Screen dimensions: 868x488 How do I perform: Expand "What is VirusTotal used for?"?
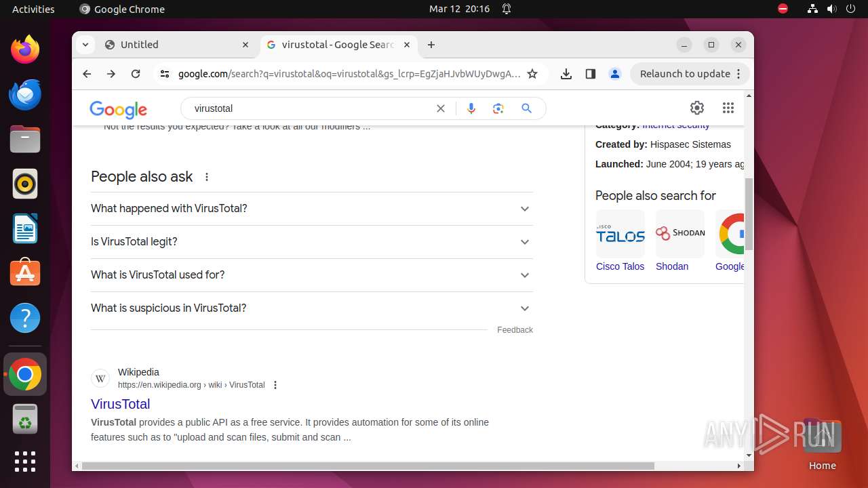click(312, 275)
